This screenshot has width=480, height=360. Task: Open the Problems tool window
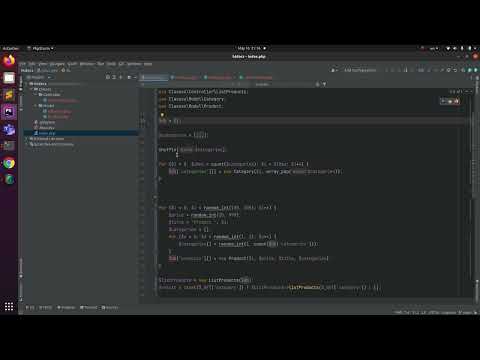[x=66, y=308]
